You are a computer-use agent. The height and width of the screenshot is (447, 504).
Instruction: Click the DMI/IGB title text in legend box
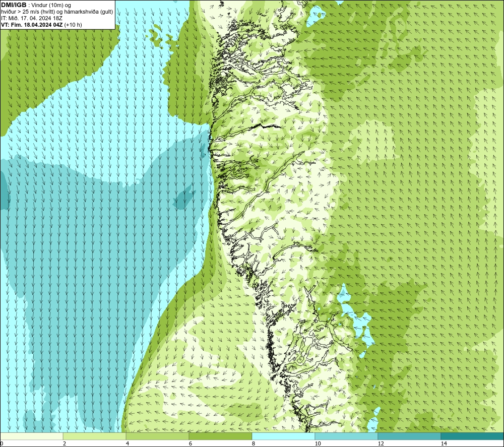point(14,5)
